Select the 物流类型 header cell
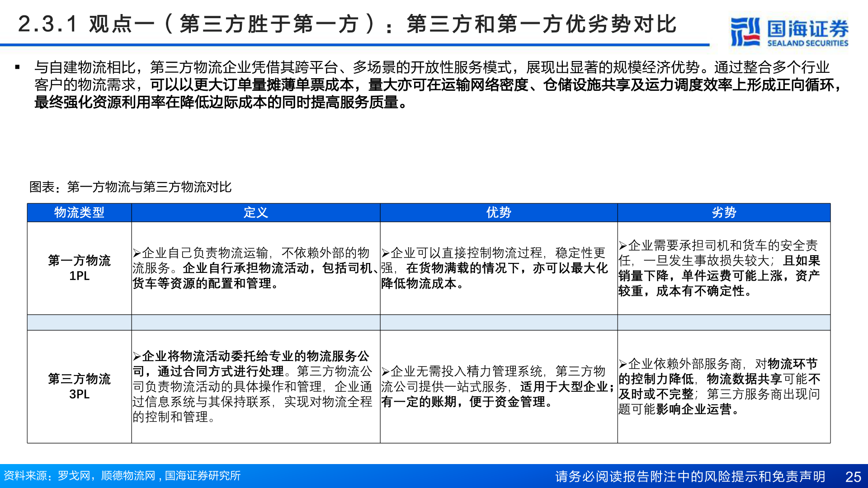 pos(79,212)
